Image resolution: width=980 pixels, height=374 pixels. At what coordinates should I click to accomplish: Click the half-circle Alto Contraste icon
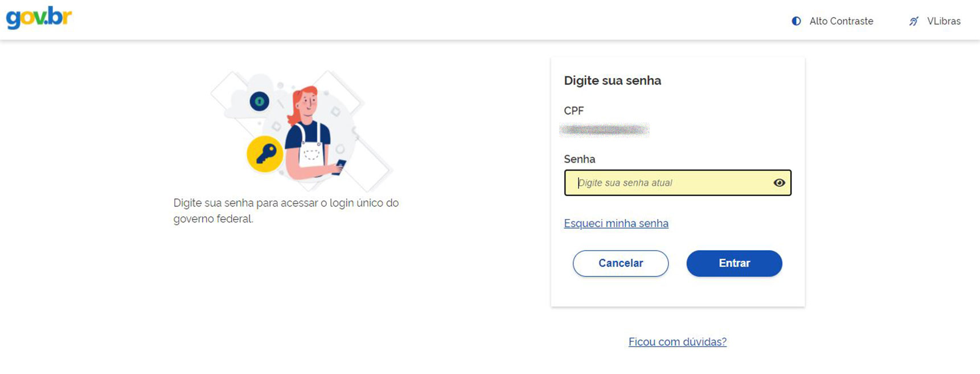(x=796, y=21)
